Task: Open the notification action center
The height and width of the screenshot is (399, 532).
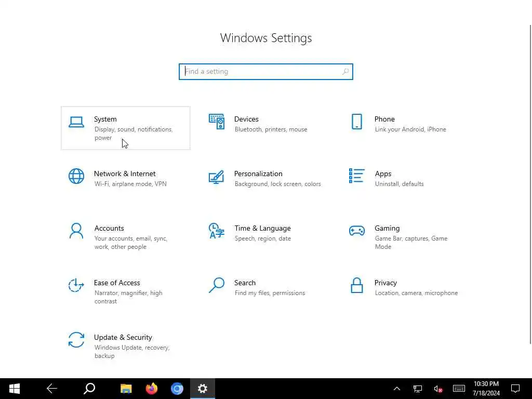Action: coord(515,389)
